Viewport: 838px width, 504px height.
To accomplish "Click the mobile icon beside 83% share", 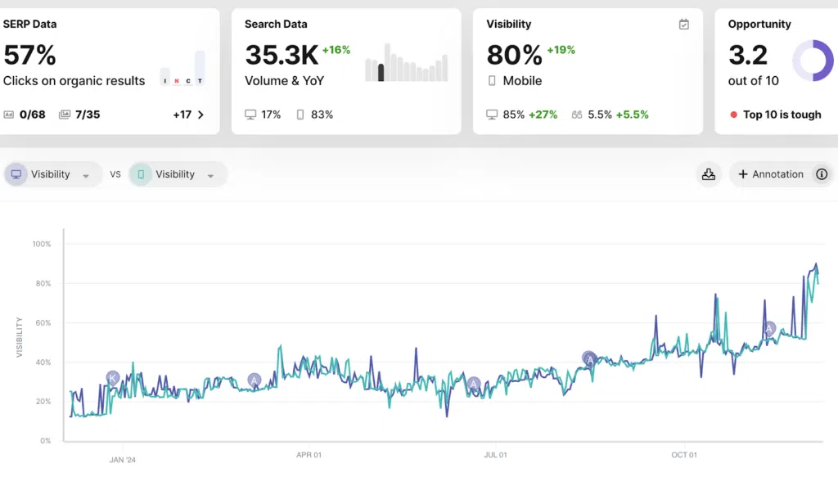I will tap(300, 115).
